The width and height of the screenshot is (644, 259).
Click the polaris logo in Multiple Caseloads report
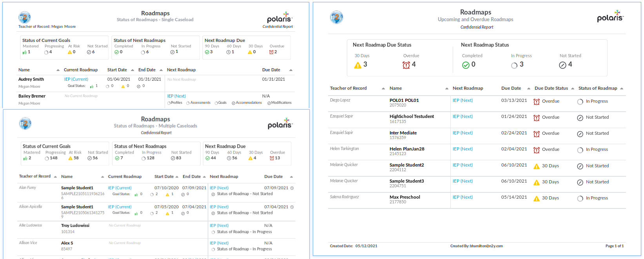tap(280, 123)
